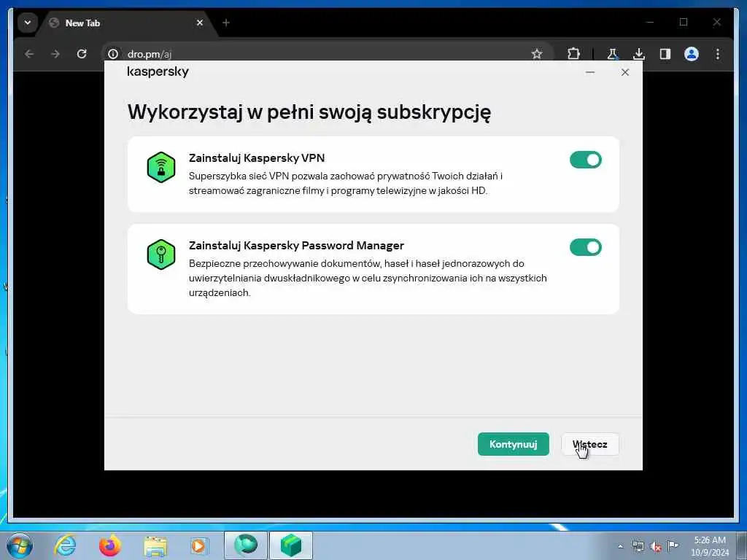Open Windows Media Player from taskbar

tap(198, 545)
